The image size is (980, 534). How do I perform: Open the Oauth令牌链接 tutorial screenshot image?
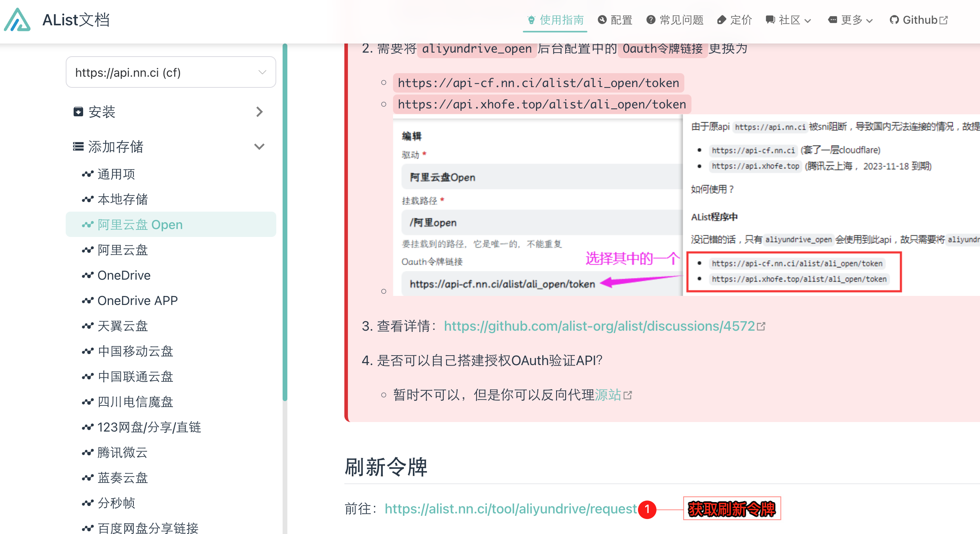pyautogui.click(x=686, y=205)
